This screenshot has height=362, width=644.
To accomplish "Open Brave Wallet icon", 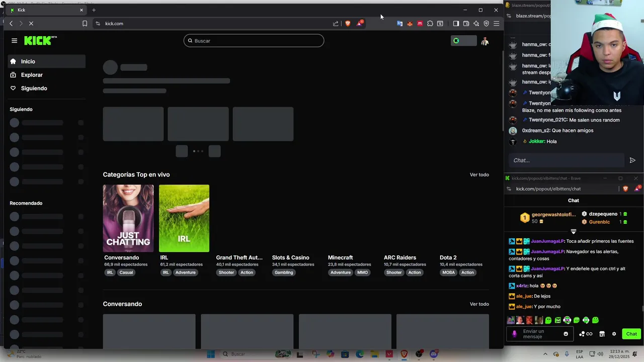I will tap(466, 24).
